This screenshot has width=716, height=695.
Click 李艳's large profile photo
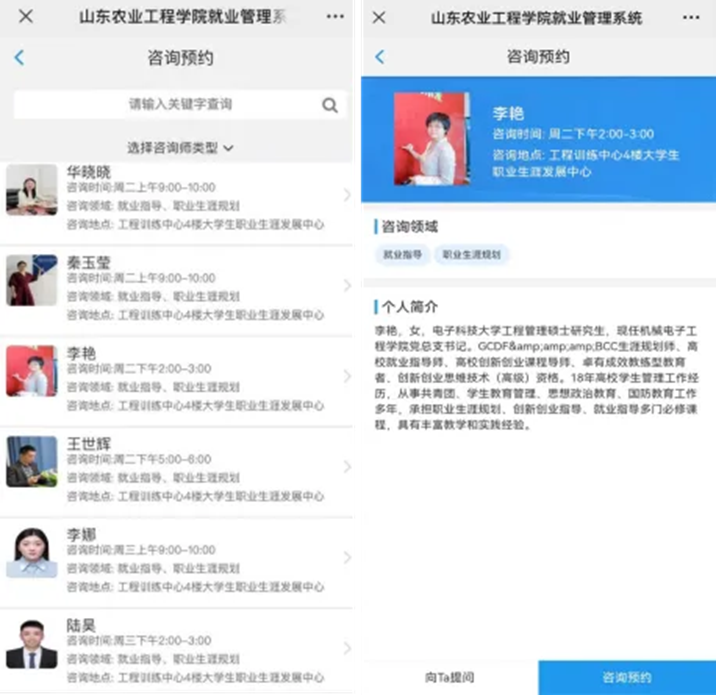431,138
